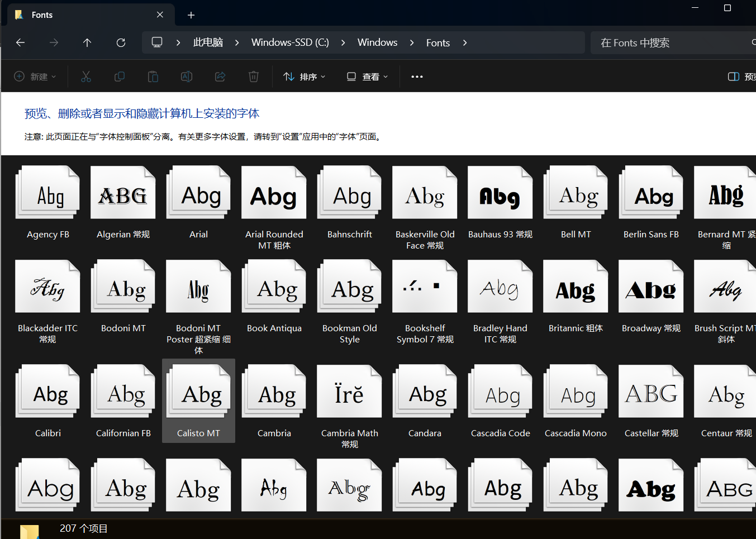The height and width of the screenshot is (539, 756).
Task: Click 此电脑 breadcrumb
Action: tap(208, 42)
